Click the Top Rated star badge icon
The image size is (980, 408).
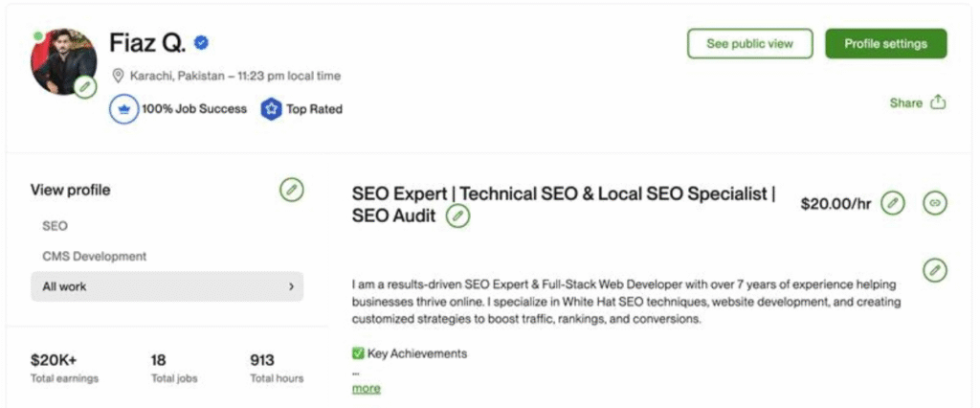point(269,108)
